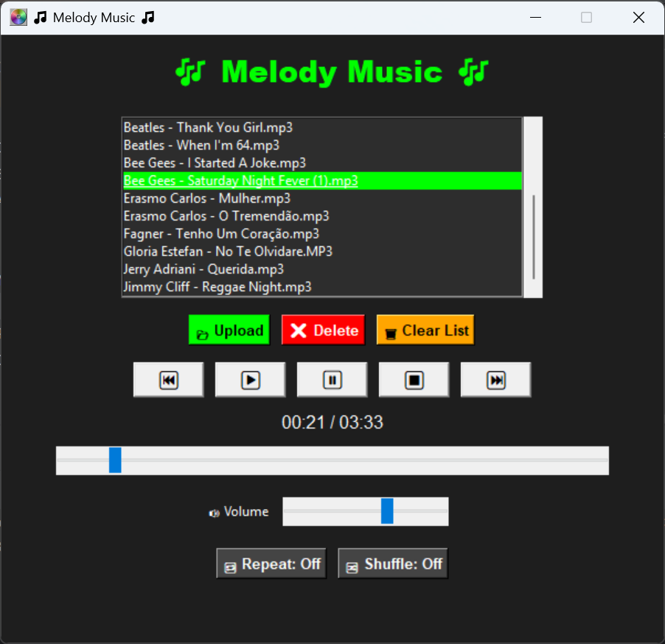Click the speaker icon beside Volume
This screenshot has height=644, width=665.
tap(215, 513)
